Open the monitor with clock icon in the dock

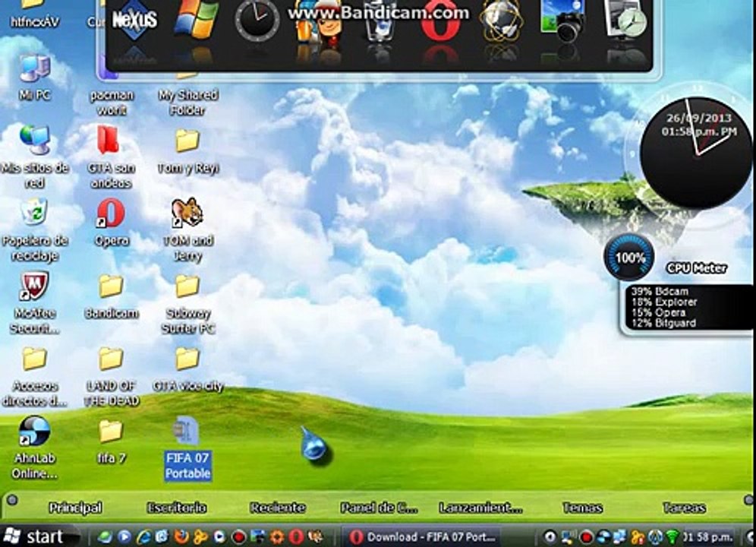click(625, 19)
